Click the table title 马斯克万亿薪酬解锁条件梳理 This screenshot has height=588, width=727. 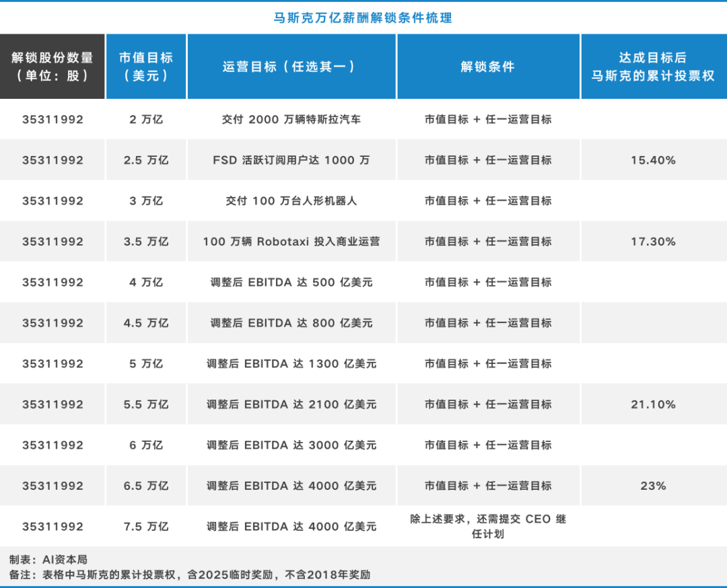tap(363, 17)
